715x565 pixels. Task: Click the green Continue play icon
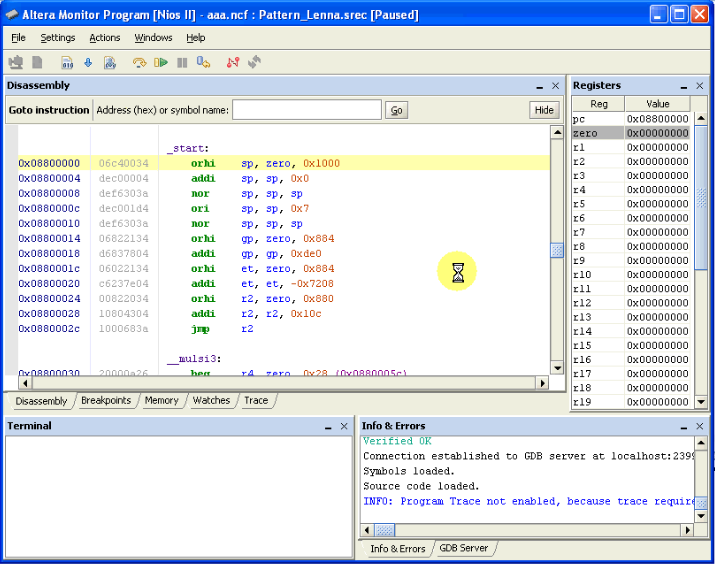(161, 62)
